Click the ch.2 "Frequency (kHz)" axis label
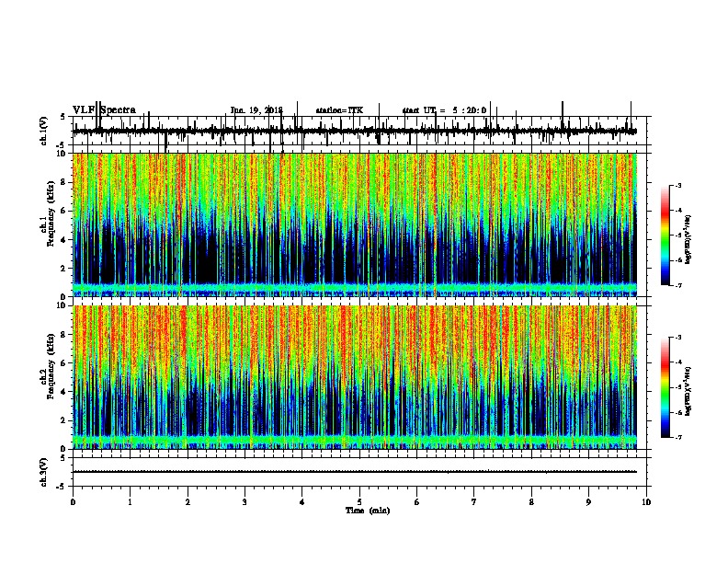The width and height of the screenshot is (728, 563). [x=51, y=366]
